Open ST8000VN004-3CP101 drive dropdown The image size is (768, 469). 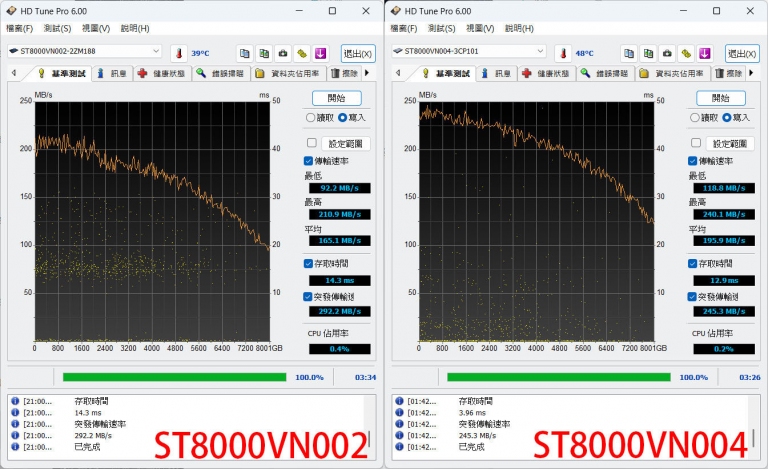coord(469,51)
